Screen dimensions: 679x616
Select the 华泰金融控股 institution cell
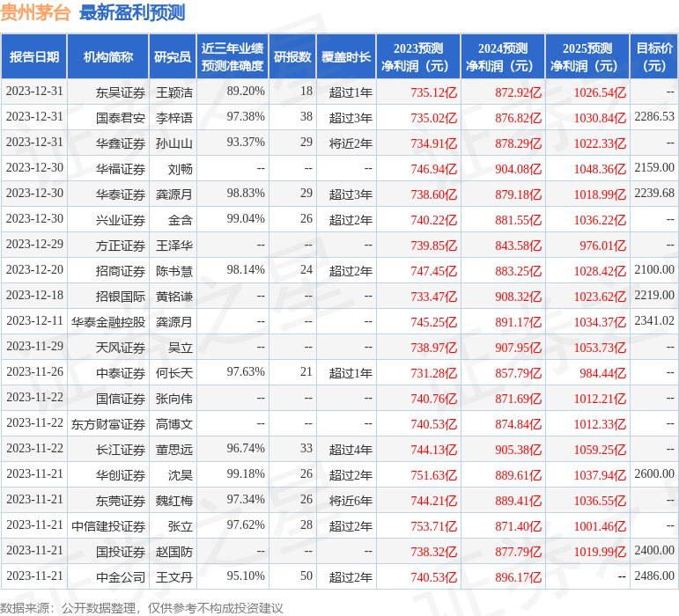(x=108, y=322)
